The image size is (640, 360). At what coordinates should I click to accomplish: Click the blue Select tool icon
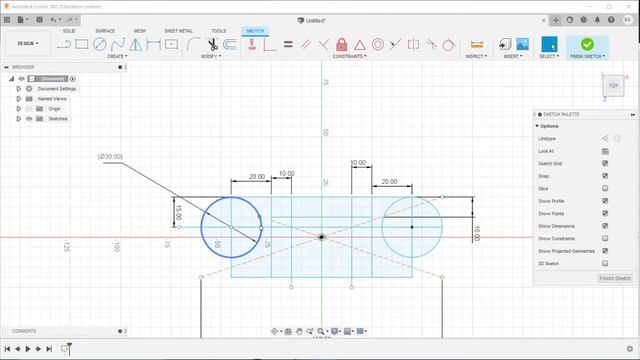pyautogui.click(x=549, y=44)
